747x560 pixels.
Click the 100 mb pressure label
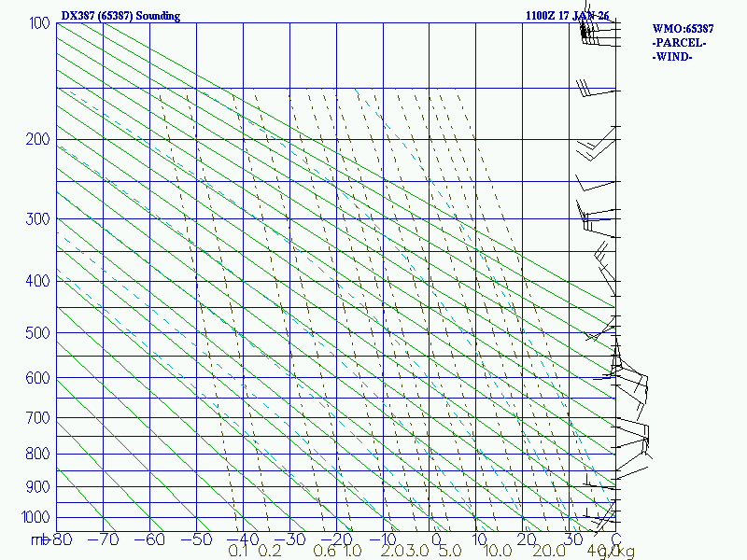tap(39, 22)
